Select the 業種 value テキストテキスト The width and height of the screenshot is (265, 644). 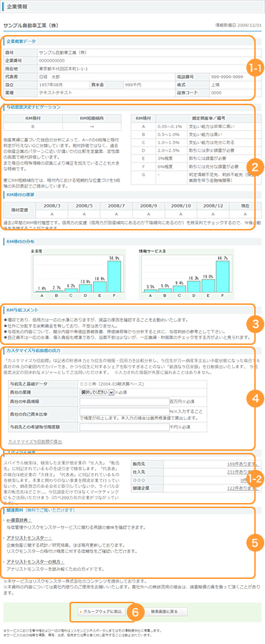(55, 93)
